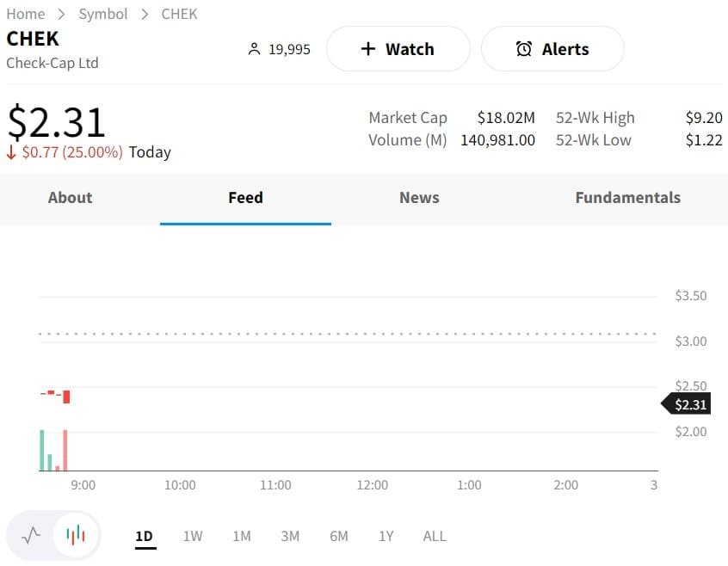Select the 1M time range
Viewport: 728px width, 566px height.
click(242, 536)
